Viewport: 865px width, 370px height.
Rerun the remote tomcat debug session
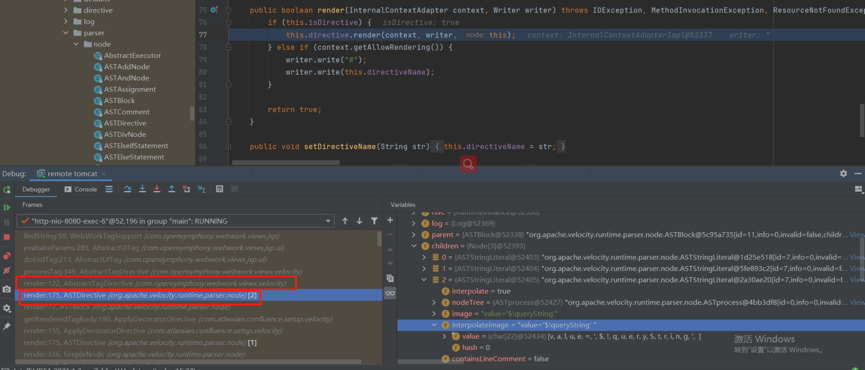point(7,189)
